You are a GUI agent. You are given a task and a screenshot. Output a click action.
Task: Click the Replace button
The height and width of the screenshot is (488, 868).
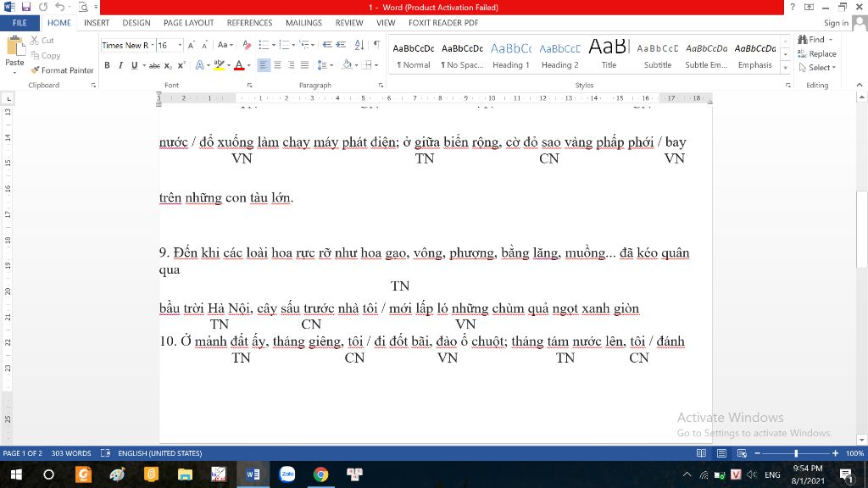pos(817,53)
